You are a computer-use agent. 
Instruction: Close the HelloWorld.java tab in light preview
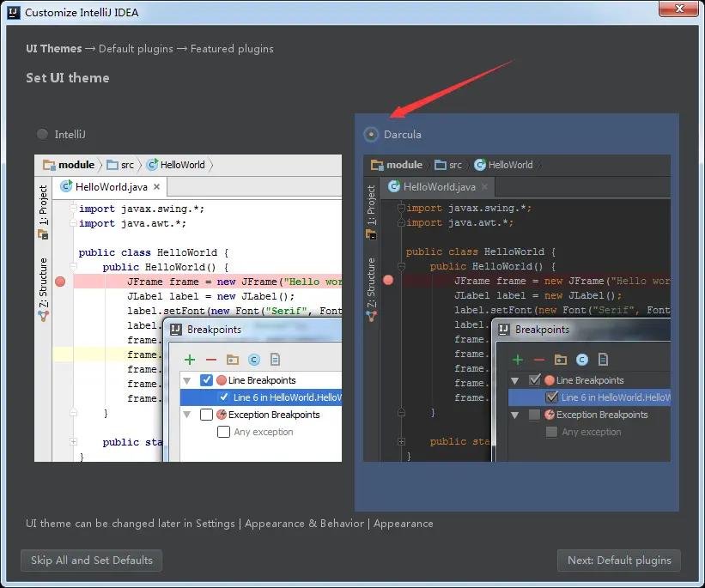156,186
